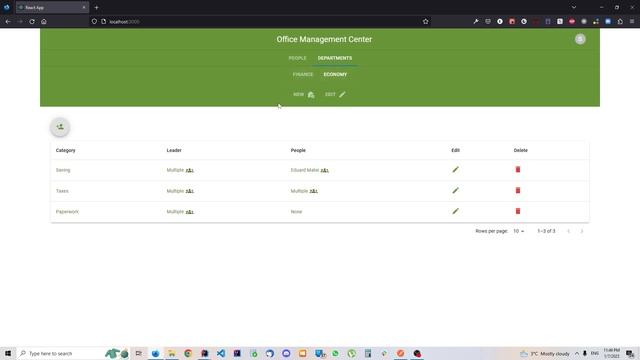Switch to the PEOPLE tab
Screen dimensions: 640x360
tap(297, 58)
